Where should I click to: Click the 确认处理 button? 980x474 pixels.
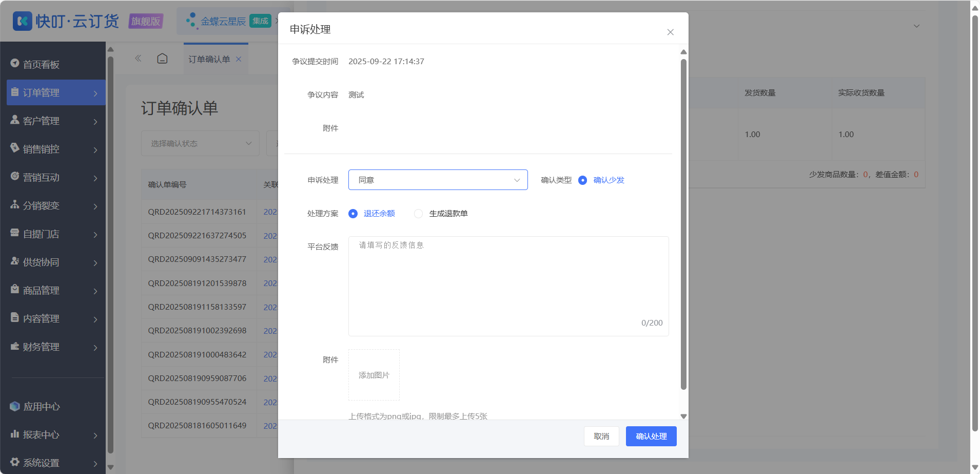(651, 436)
